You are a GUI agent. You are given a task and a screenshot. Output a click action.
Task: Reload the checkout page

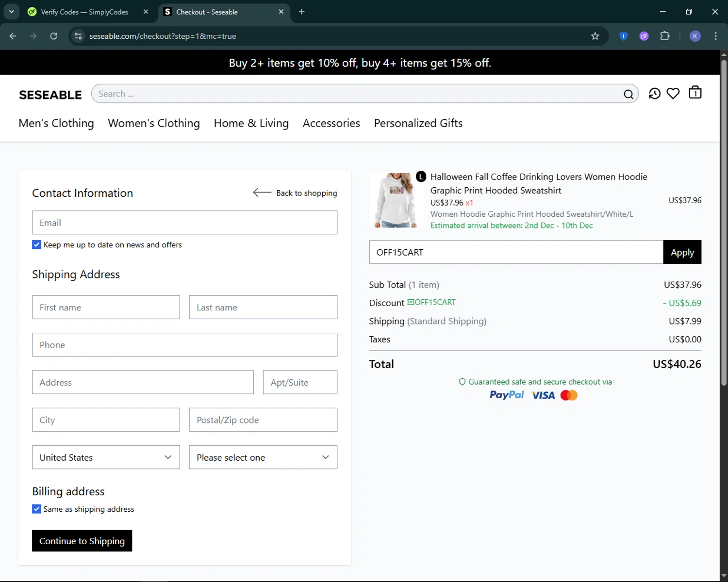[x=54, y=36]
